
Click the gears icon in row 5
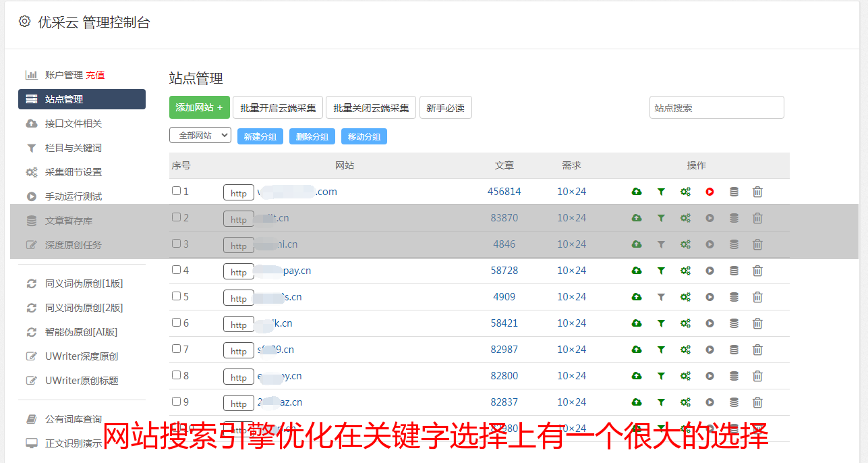coord(685,297)
